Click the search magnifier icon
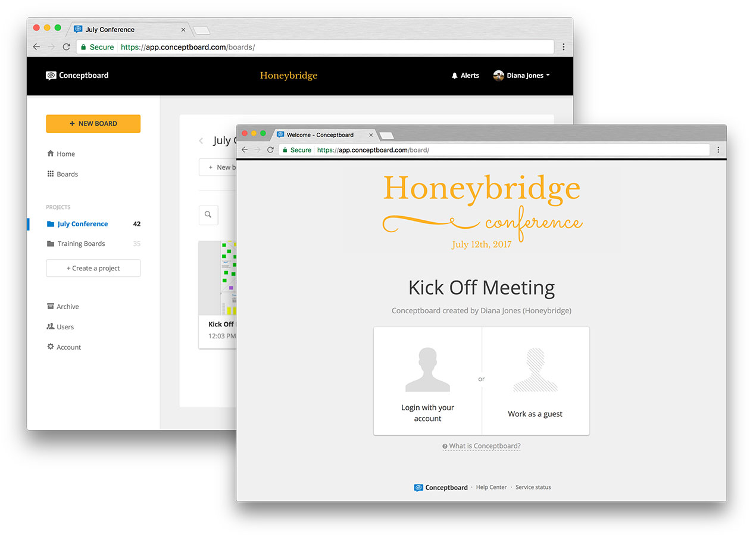This screenshot has height=536, width=756. [x=208, y=214]
